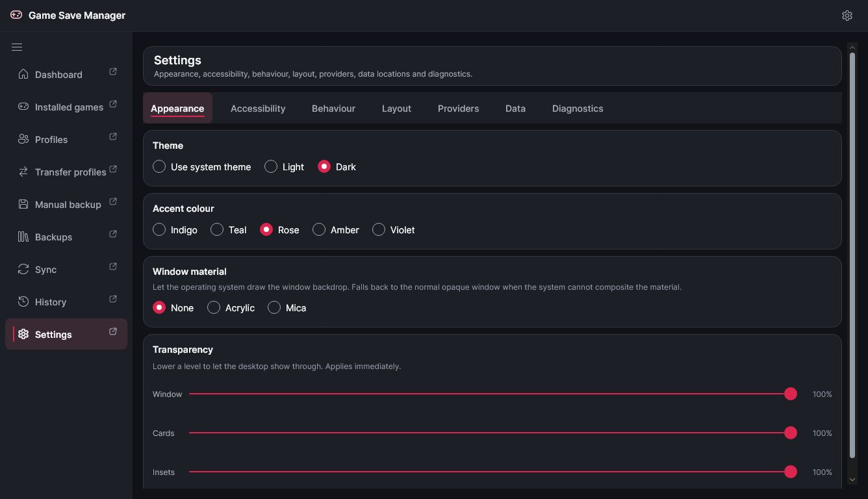The width and height of the screenshot is (868, 499).
Task: Open the Layout tab
Action: point(396,109)
